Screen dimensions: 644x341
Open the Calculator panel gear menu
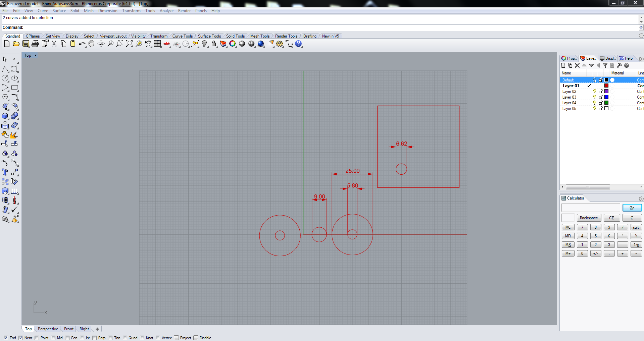pyautogui.click(x=641, y=198)
